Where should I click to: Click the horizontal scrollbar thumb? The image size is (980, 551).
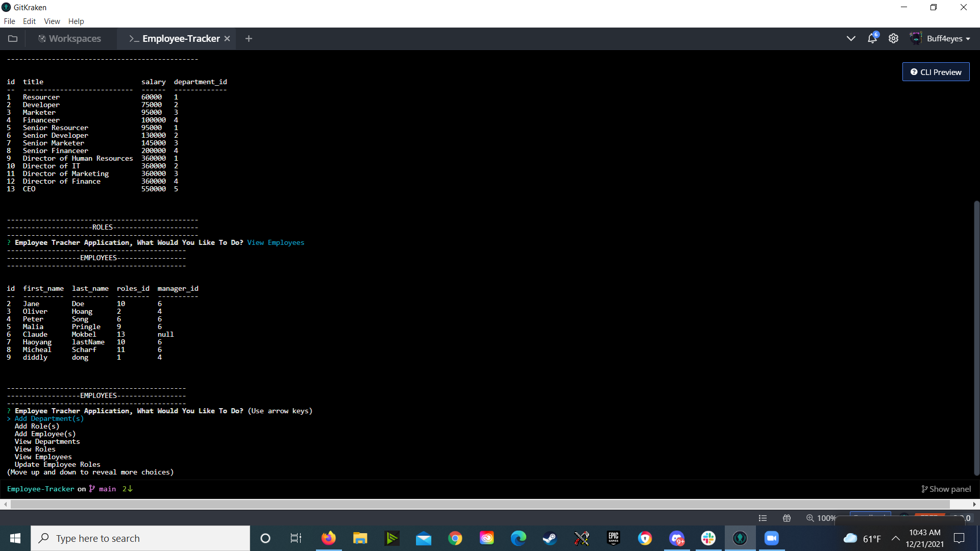click(x=480, y=504)
